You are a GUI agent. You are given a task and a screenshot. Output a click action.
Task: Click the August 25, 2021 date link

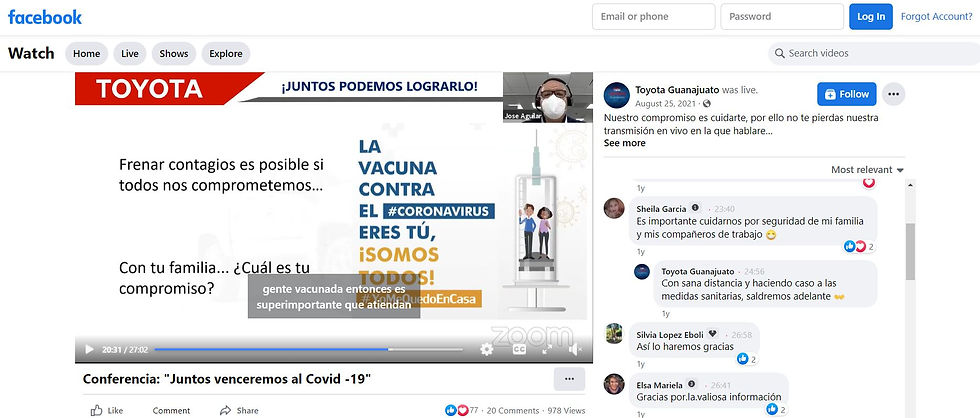pyautogui.click(x=666, y=103)
